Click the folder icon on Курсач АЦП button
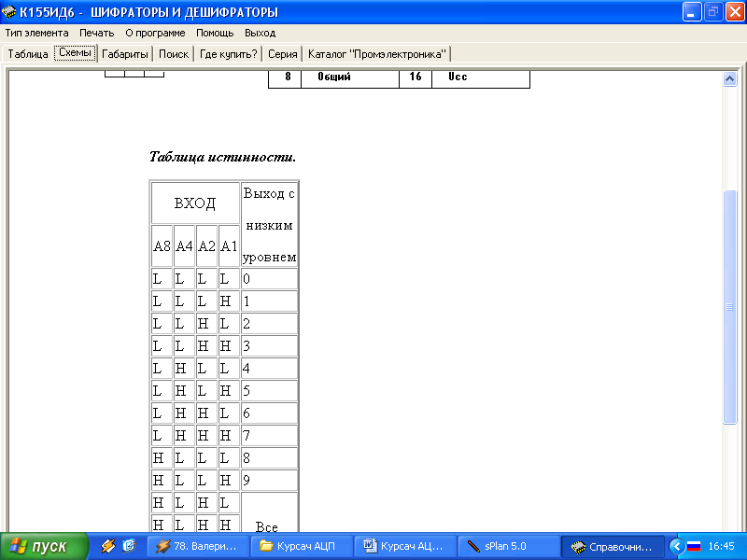747x560 pixels. (x=265, y=546)
